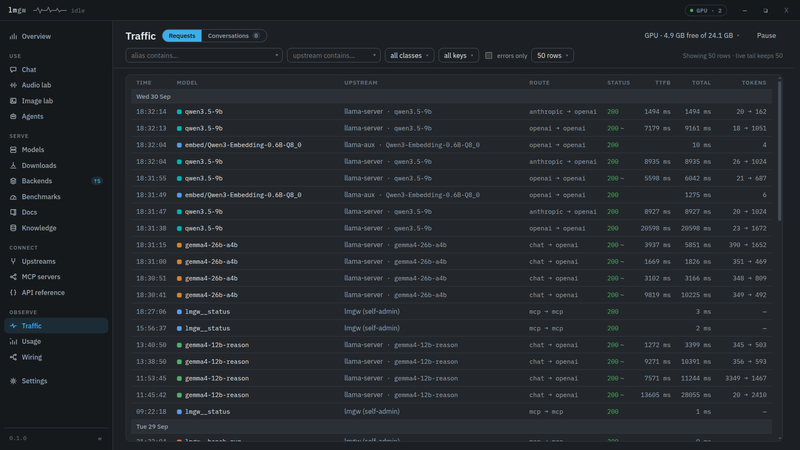This screenshot has width=800, height=450.
Task: Click the Usage bar chart icon
Action: tap(13, 341)
